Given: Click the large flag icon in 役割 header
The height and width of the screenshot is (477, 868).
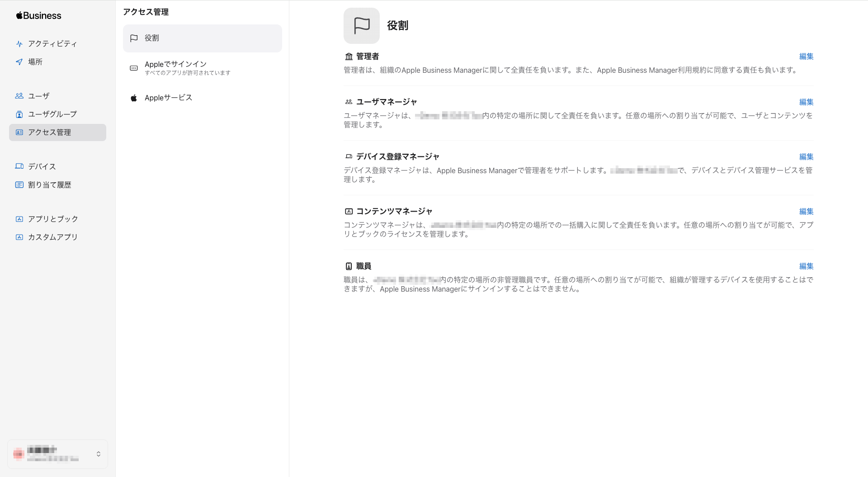Looking at the screenshot, I should 362,26.
